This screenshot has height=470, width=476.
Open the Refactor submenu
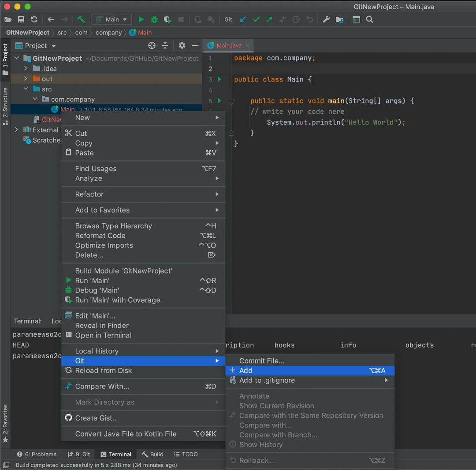click(143, 194)
